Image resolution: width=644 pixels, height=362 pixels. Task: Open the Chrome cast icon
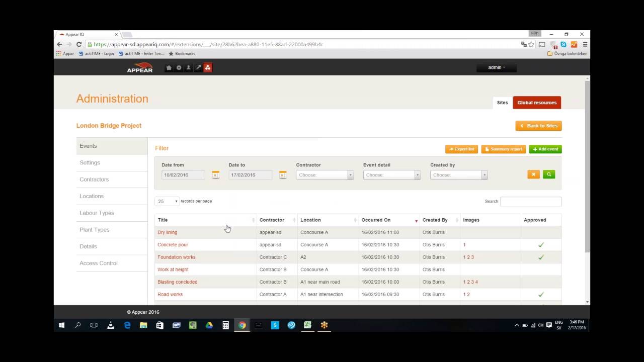[542, 44]
